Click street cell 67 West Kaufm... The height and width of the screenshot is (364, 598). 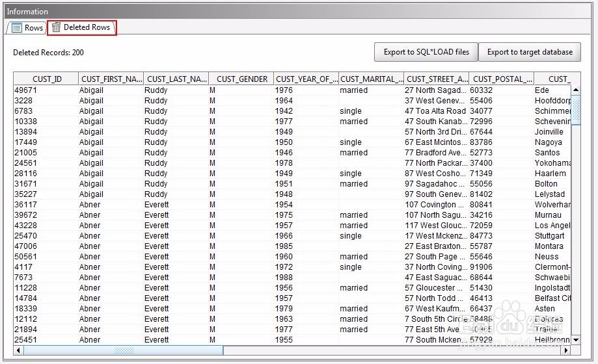click(x=436, y=309)
